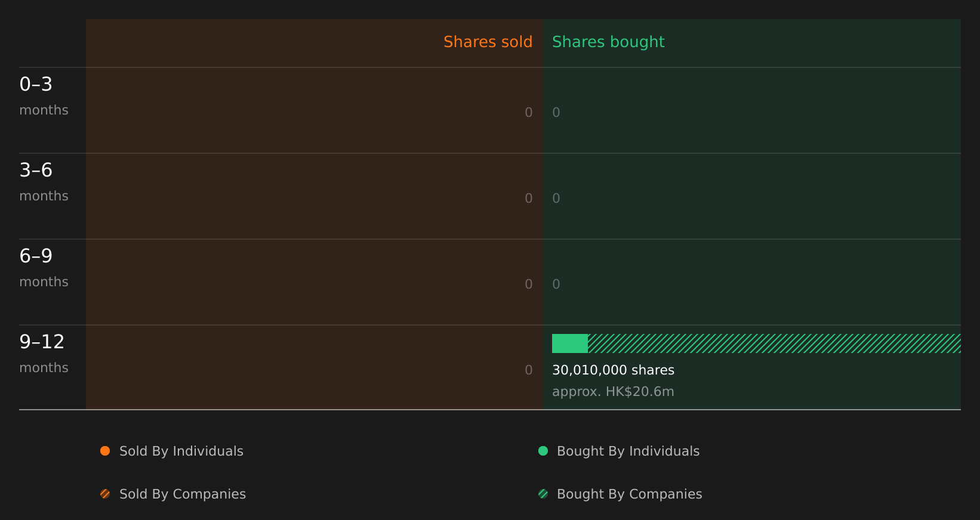Select the 6–9 months row label
The image size is (980, 520).
(44, 268)
